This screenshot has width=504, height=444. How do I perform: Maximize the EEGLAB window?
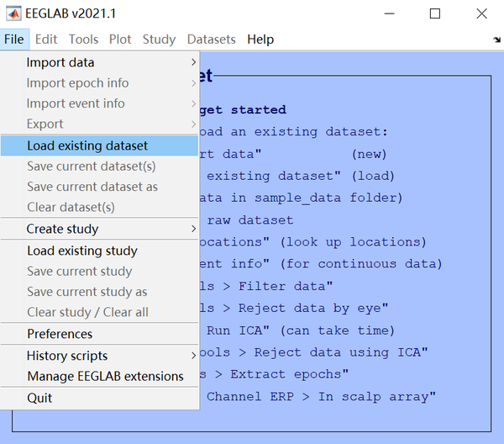pyautogui.click(x=434, y=13)
